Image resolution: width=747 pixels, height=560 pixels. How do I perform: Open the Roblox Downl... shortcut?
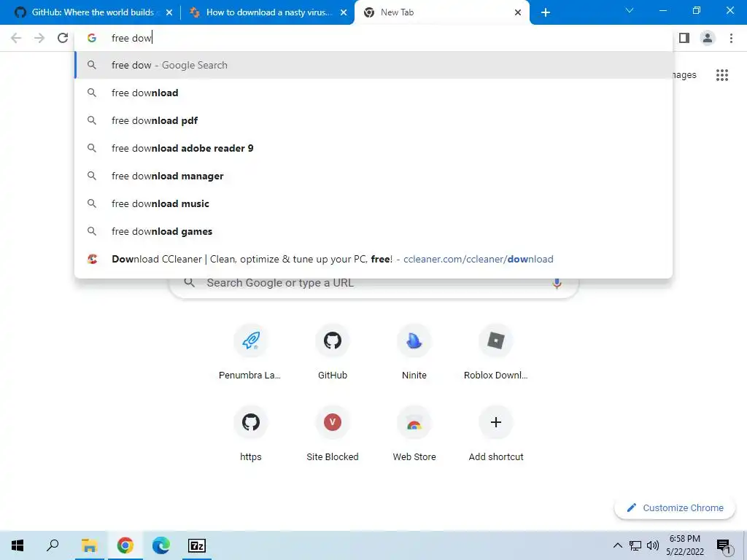[x=496, y=352]
